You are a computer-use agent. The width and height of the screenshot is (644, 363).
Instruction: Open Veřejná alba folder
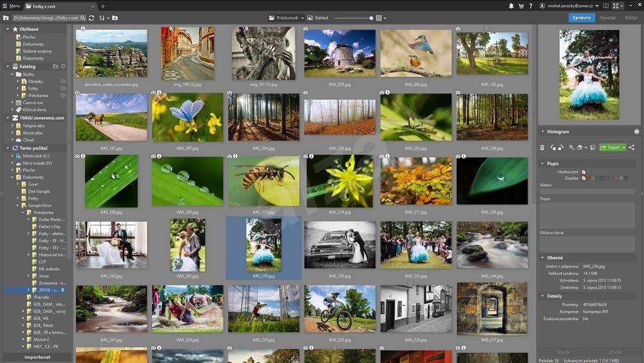coord(33,126)
